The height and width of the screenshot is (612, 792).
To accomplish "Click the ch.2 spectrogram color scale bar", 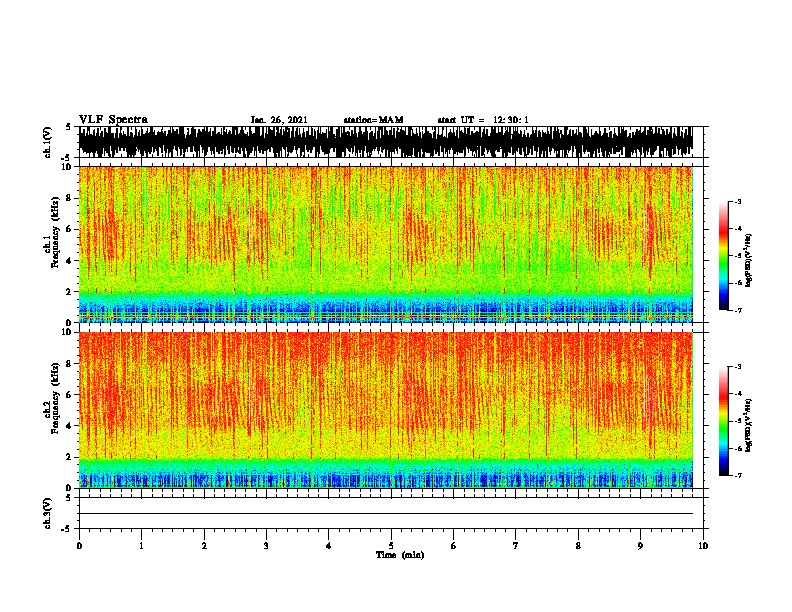I will (723, 421).
